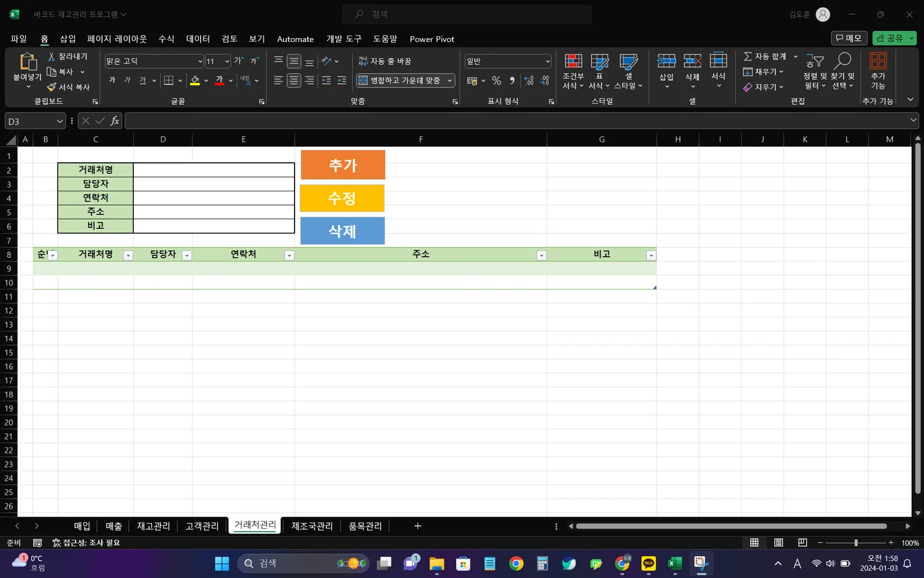The width and height of the screenshot is (924, 578).
Task: Apply the red font color
Action: (220, 80)
